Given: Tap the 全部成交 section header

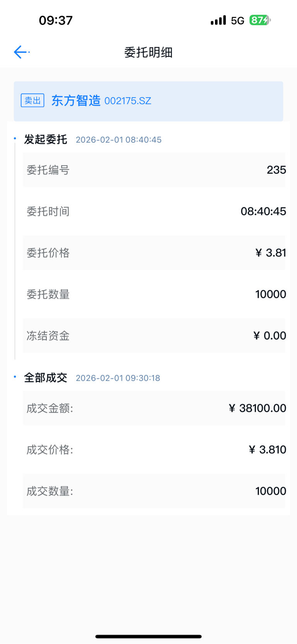Looking at the screenshot, I should point(46,378).
